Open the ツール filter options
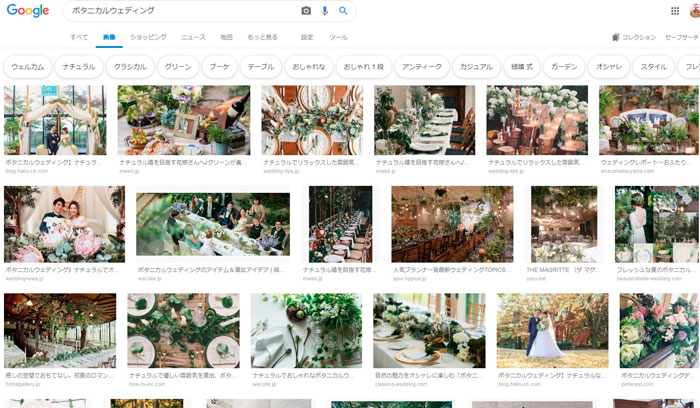Viewport: 700px width, 408px height. tap(338, 37)
